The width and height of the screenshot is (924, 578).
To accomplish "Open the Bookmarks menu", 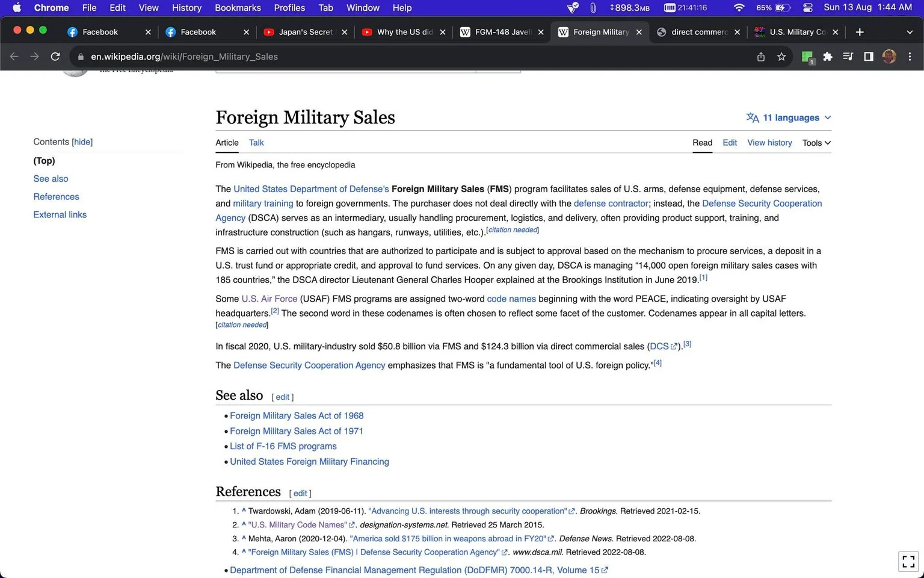I will click(x=238, y=8).
